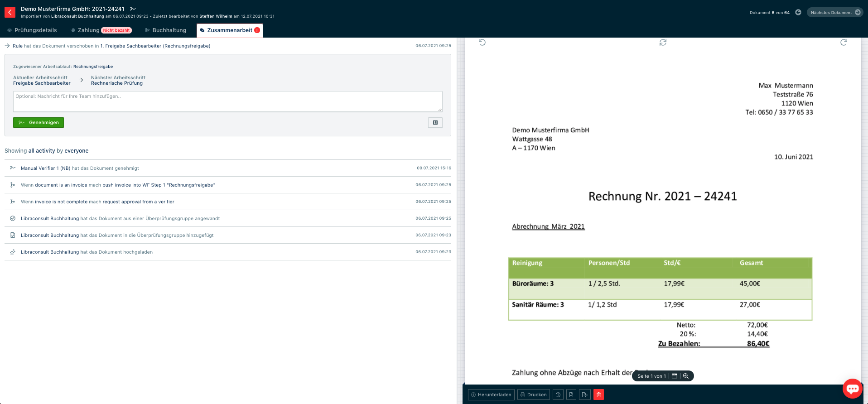The image size is (868, 404).
Task: Click the red back arrow button
Action: 10,12
